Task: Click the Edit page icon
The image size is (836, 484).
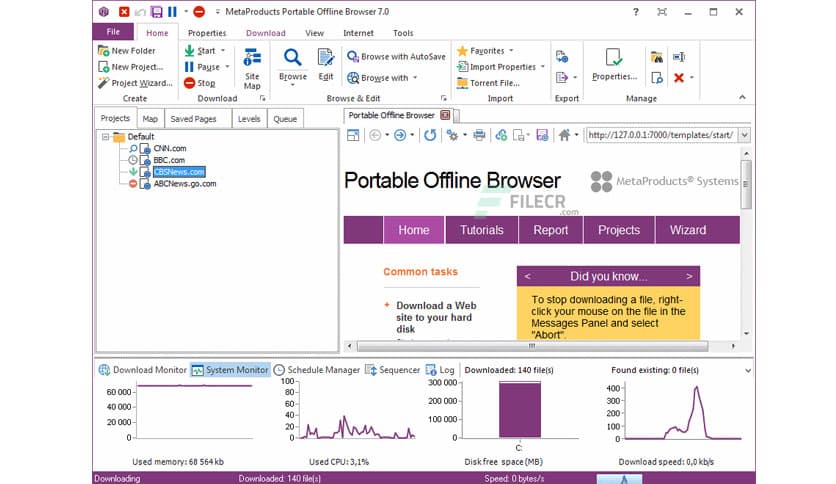Action: [326, 58]
